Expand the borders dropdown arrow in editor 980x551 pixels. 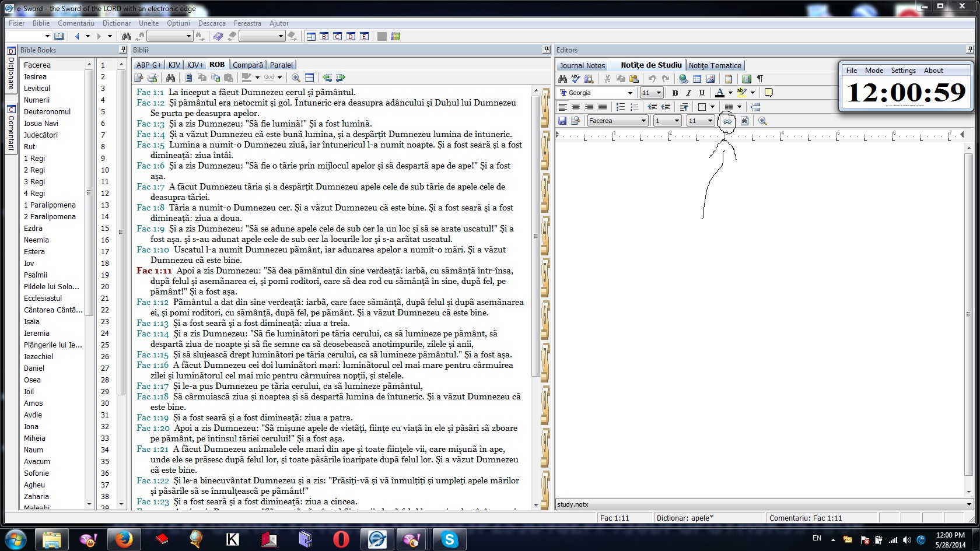(712, 107)
